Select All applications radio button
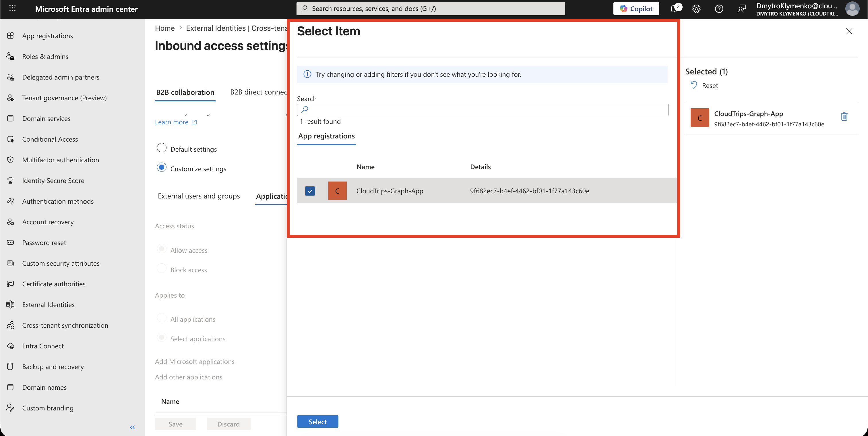 (162, 318)
